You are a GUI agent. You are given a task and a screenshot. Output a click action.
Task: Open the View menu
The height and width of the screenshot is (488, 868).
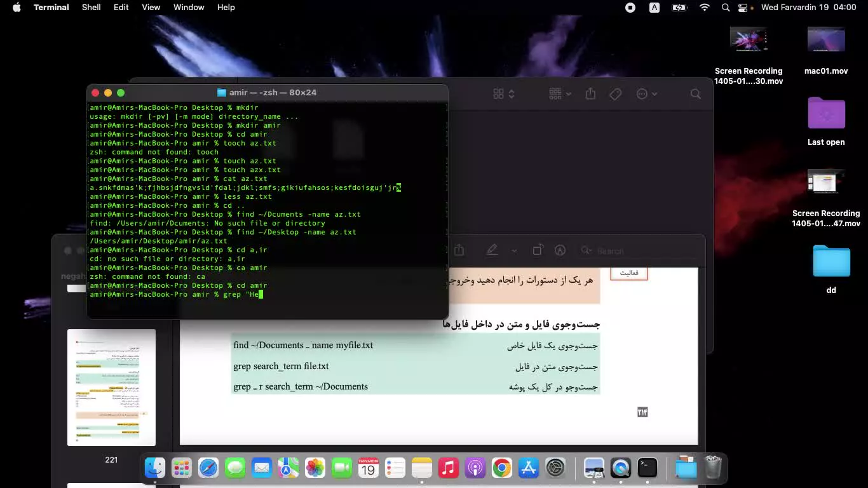pyautogui.click(x=151, y=8)
